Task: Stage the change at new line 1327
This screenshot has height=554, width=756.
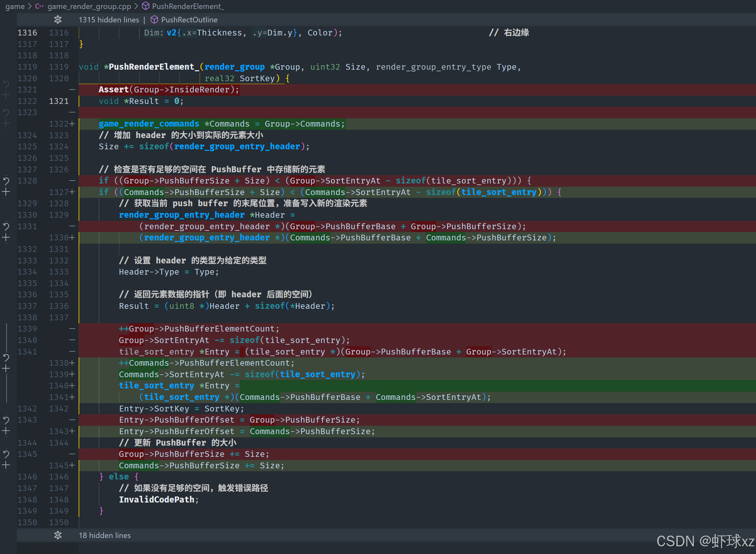Action: (6, 192)
